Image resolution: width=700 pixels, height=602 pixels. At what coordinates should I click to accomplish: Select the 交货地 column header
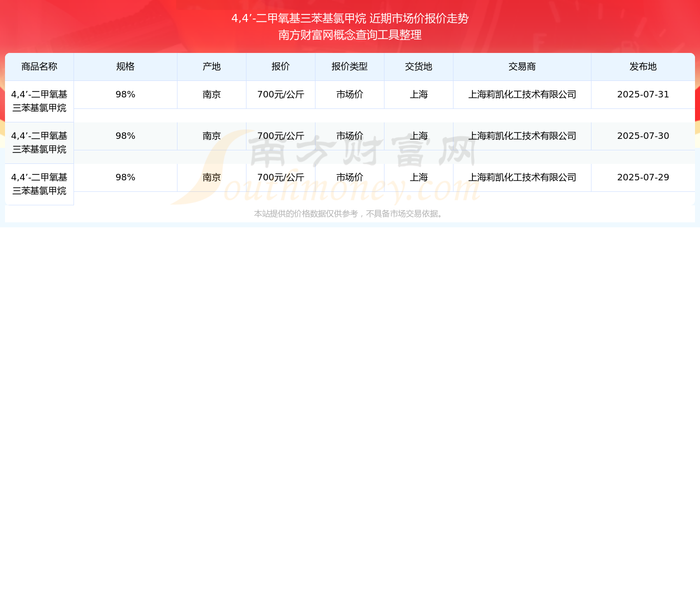tap(418, 66)
